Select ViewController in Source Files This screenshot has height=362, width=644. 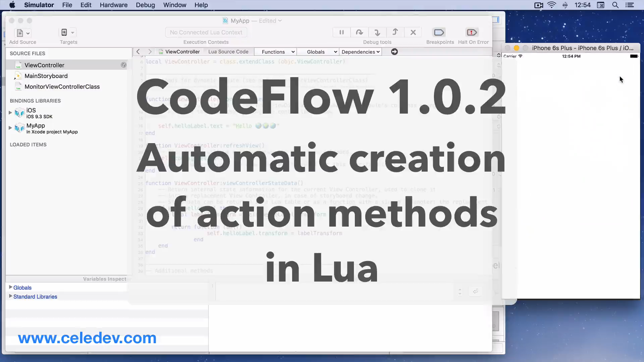pyautogui.click(x=66, y=65)
